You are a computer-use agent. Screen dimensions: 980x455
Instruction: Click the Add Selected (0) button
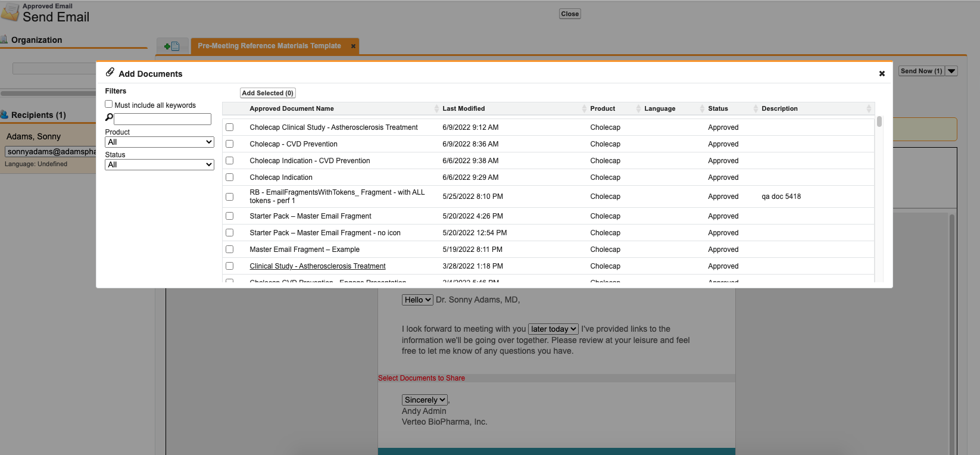coord(267,93)
